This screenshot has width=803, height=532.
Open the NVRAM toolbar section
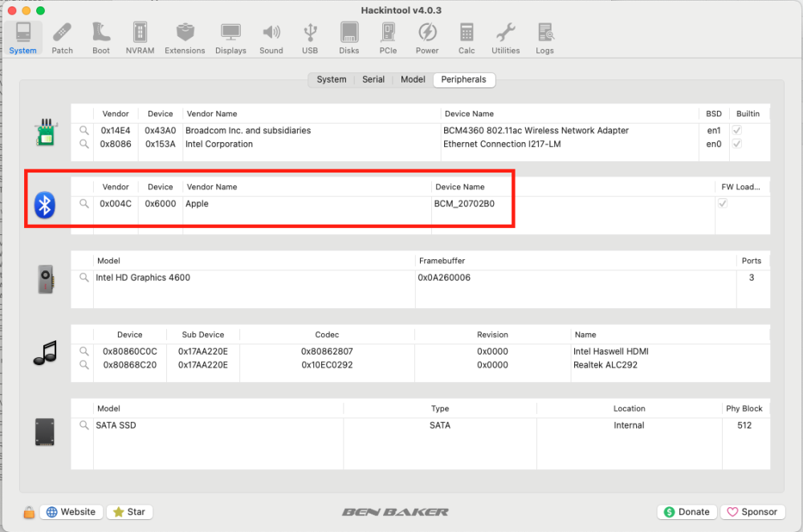[x=140, y=39]
